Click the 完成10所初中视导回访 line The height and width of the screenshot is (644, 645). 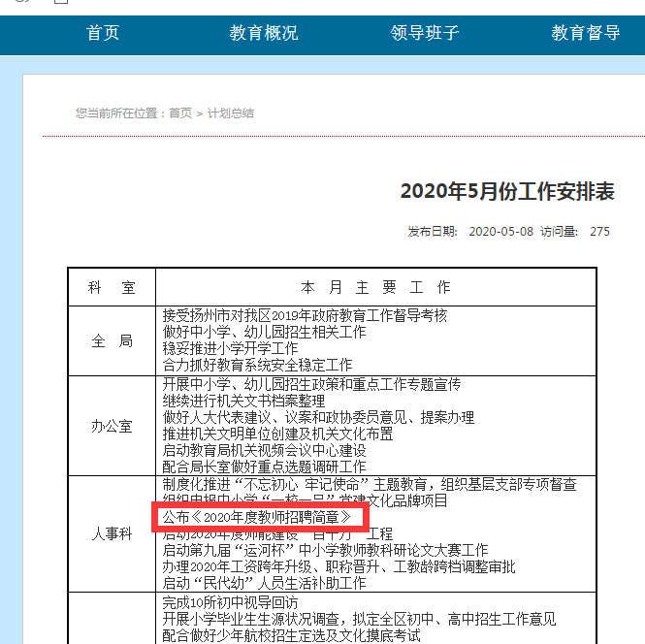click(230, 602)
